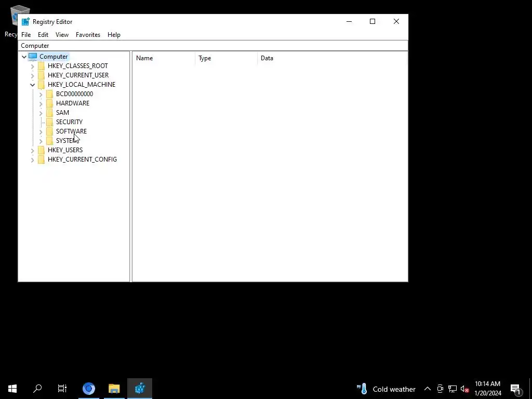Screen dimensions: 532x399
Task: Open the notification center icon
Action: tap(516, 389)
